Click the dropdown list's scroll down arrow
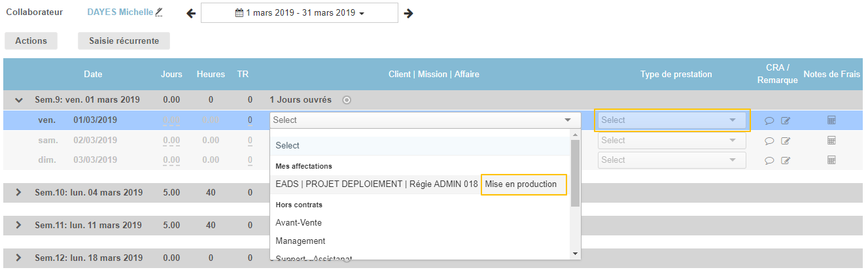 pyautogui.click(x=575, y=254)
